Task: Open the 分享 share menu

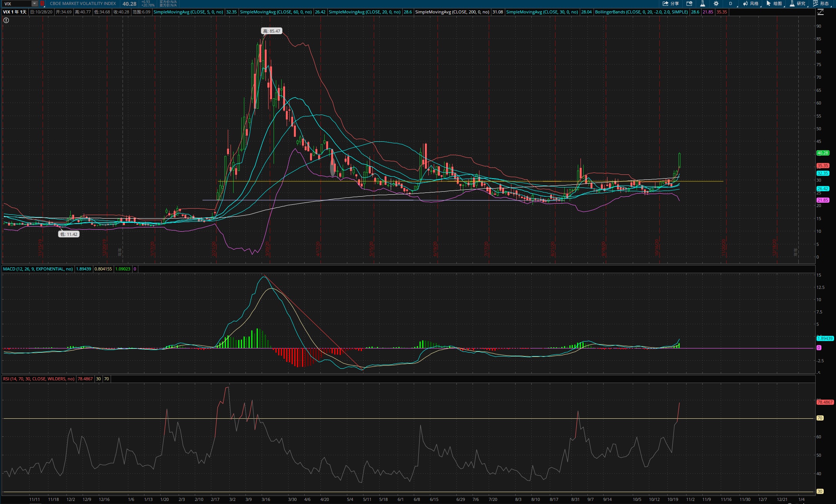Action: [671, 3]
